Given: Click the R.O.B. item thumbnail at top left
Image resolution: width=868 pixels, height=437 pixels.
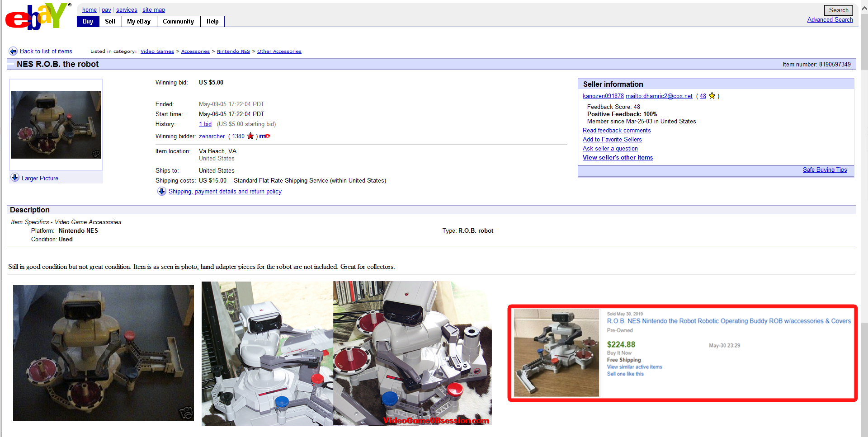Looking at the screenshot, I should [x=56, y=125].
